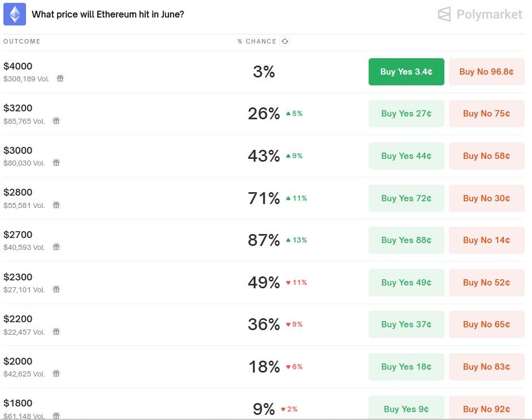Image resolution: width=532 pixels, height=420 pixels.
Task: Click the gift icon under $3200
Action: pyautogui.click(x=57, y=121)
